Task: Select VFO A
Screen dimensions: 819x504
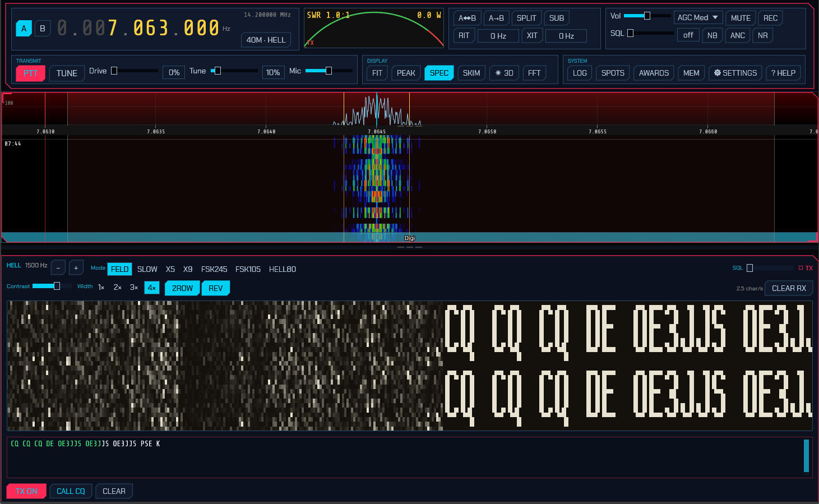Action: (x=24, y=29)
